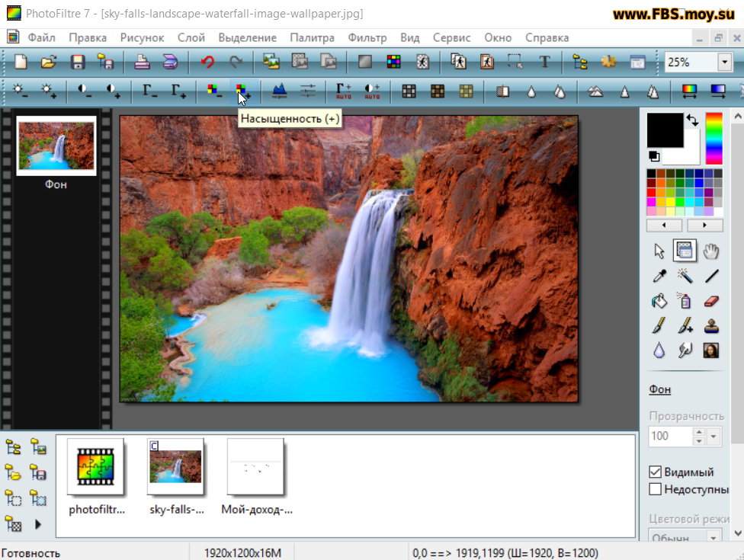Select the Clone Stamp tool
The width and height of the screenshot is (744, 560).
coord(710,326)
